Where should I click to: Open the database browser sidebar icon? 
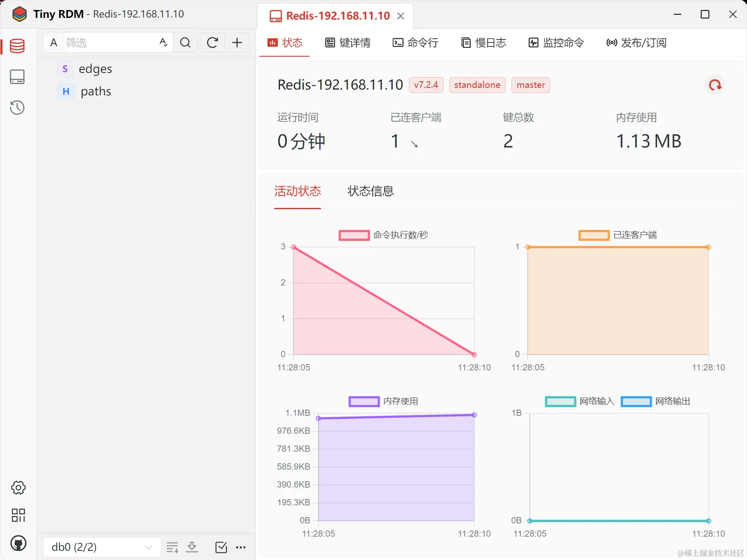pos(17,46)
